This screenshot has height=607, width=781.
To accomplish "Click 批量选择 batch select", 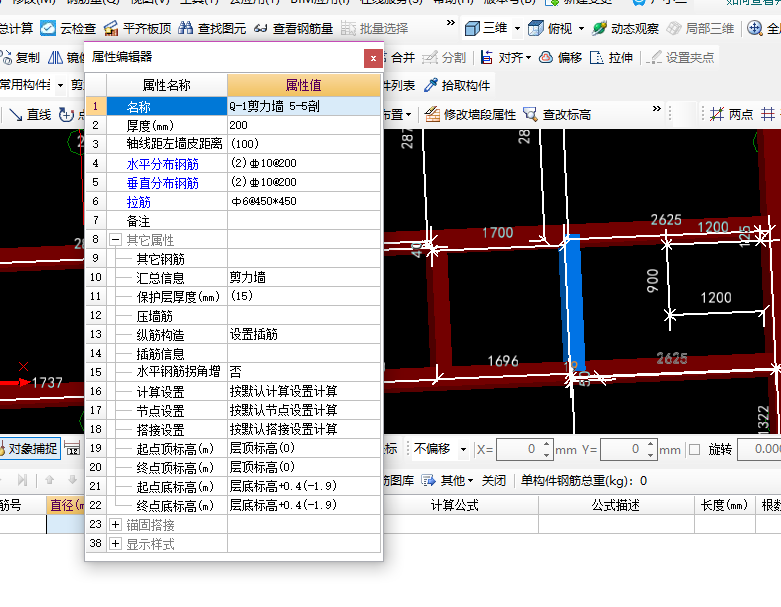I will [375, 28].
